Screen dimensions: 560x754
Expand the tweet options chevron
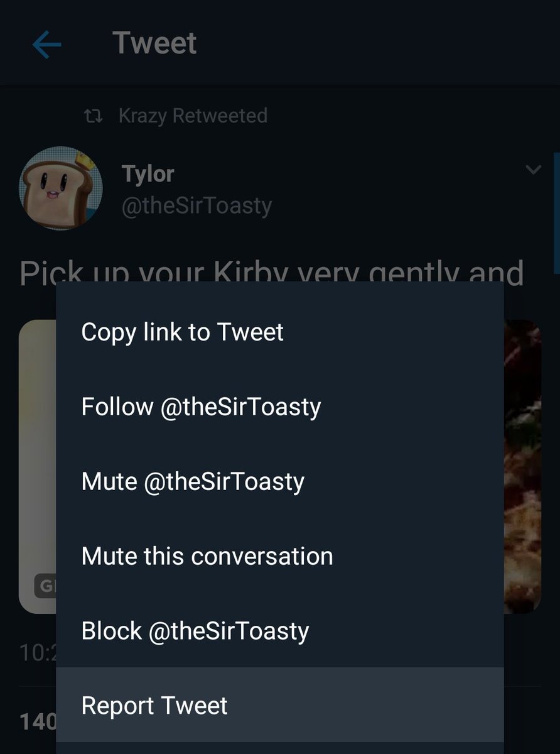533,170
